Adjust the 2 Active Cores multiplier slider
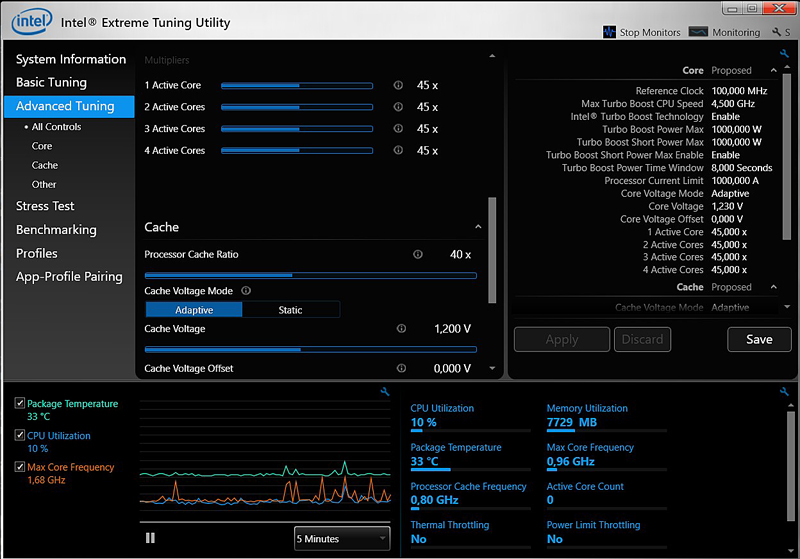 [x=297, y=107]
